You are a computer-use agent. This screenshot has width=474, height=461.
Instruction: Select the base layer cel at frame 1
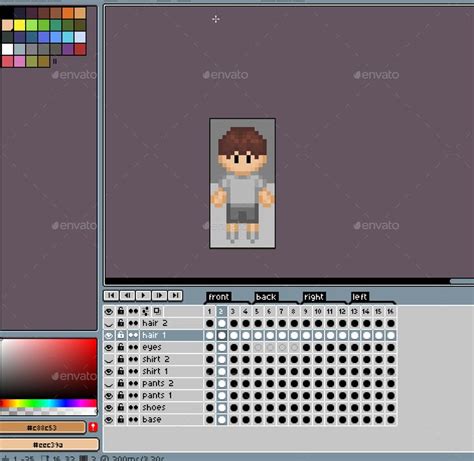click(210, 419)
